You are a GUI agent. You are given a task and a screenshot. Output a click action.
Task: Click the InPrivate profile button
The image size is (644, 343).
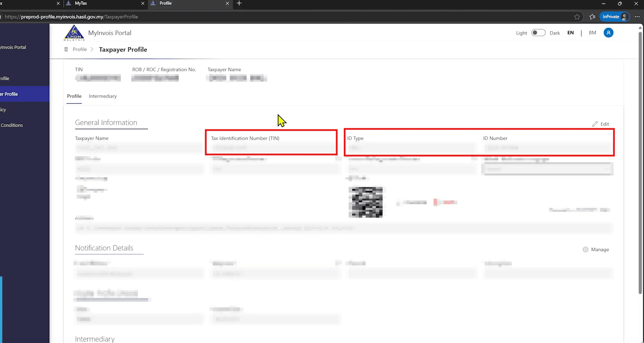point(615,17)
